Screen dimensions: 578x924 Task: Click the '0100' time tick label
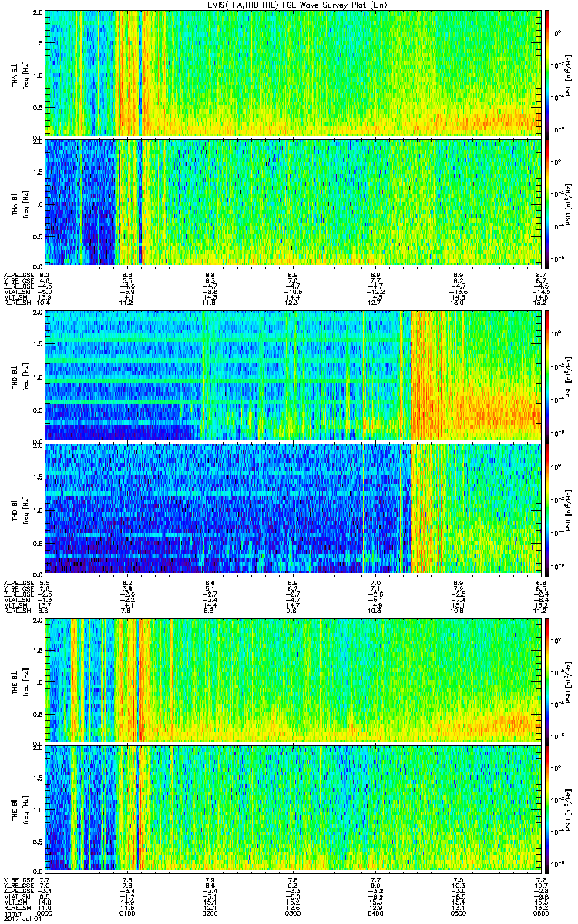127,914
